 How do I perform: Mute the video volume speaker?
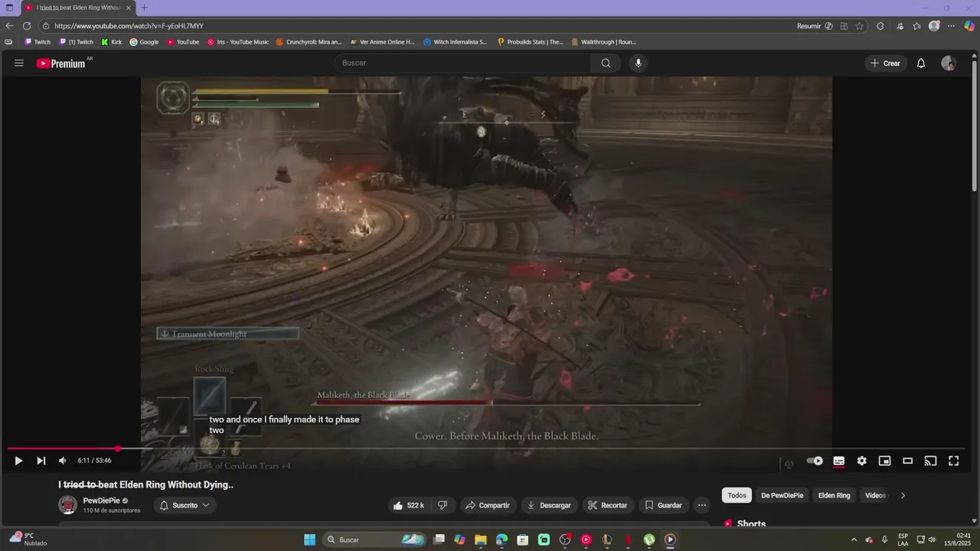click(x=63, y=461)
